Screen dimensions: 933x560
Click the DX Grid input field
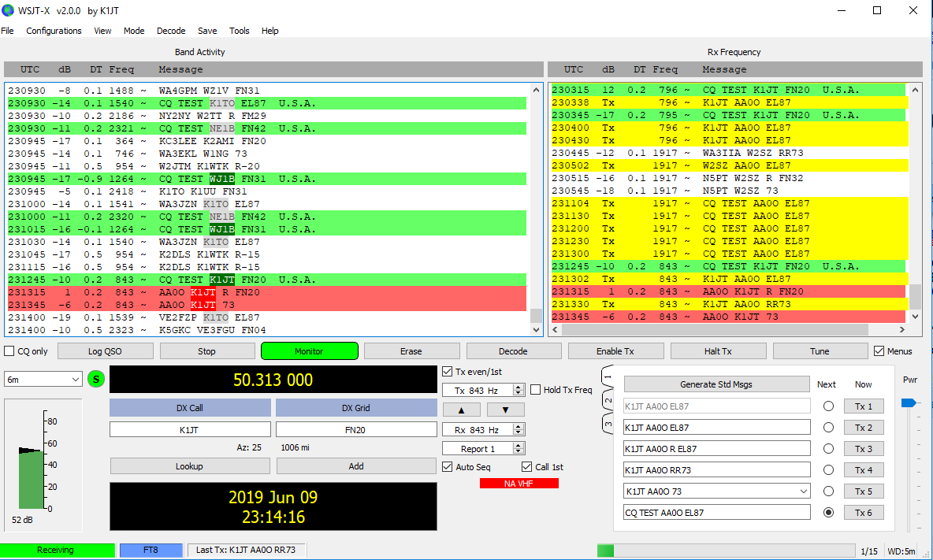click(x=356, y=430)
